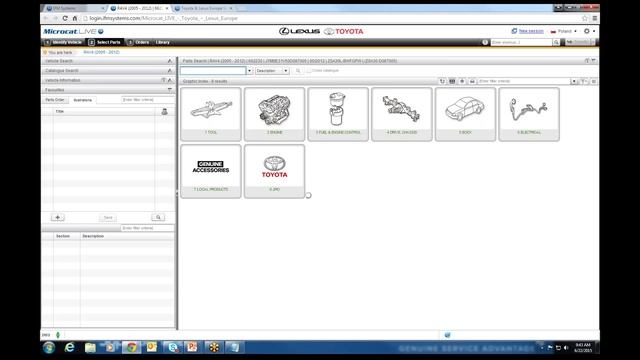Switch to the Parts Order tab
Image resolution: width=640 pixels, height=360 pixels.
(x=55, y=100)
